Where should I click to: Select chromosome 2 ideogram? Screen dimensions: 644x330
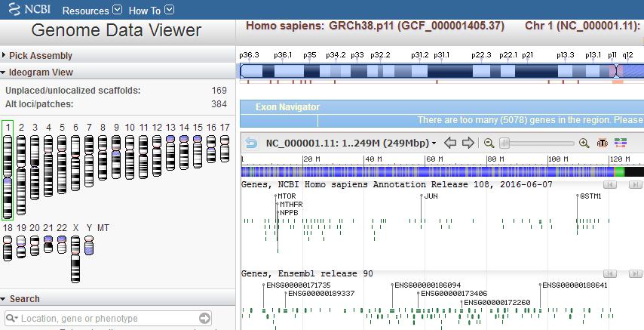point(21,174)
